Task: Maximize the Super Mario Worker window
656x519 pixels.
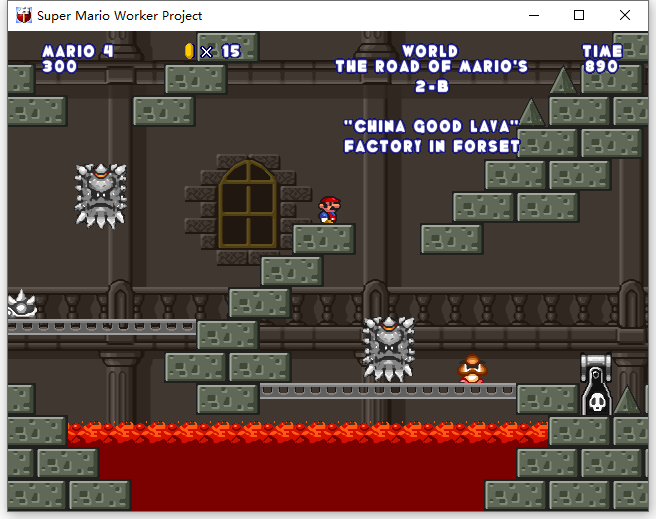Action: 579,15
